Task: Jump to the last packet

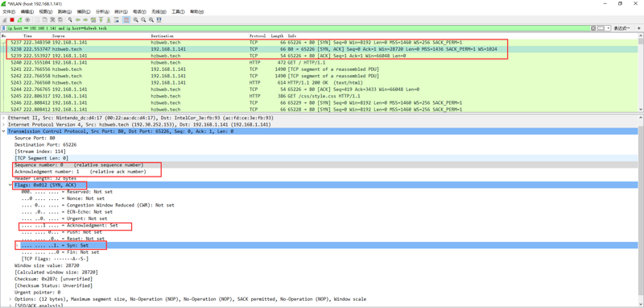Action: point(109,19)
